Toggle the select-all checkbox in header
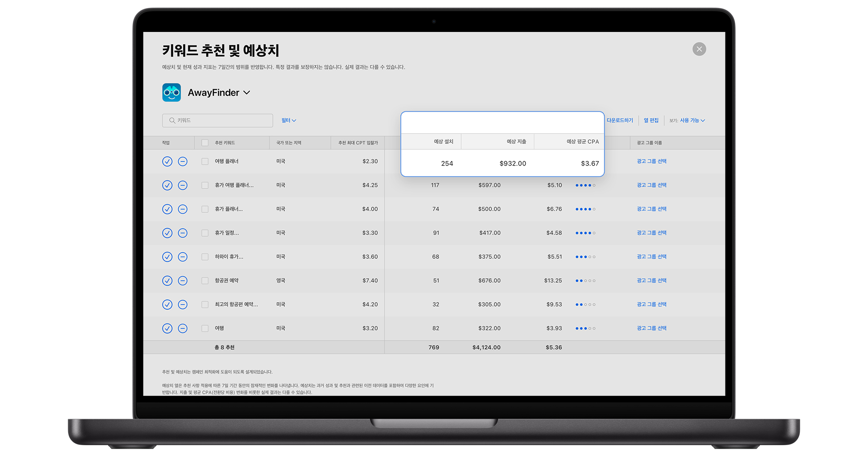Viewport: 868px width, 453px height. [205, 143]
